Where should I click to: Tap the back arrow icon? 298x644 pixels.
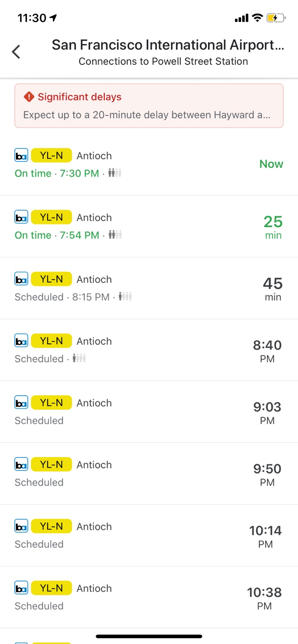click(x=16, y=52)
